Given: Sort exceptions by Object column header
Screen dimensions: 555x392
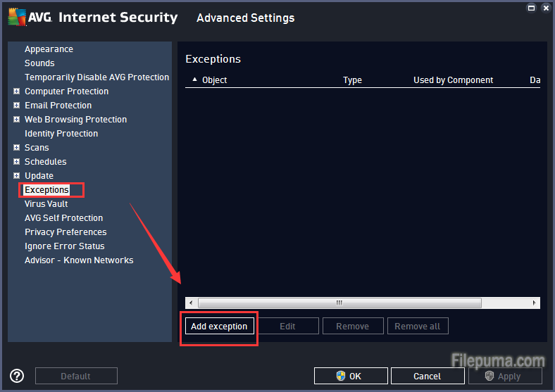Looking at the screenshot, I should (x=214, y=80).
